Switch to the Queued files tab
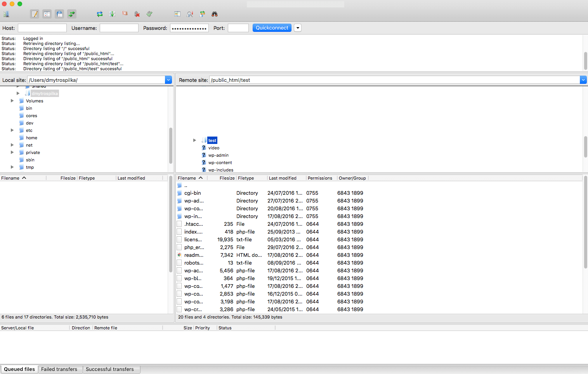The width and height of the screenshot is (588, 374). click(19, 369)
